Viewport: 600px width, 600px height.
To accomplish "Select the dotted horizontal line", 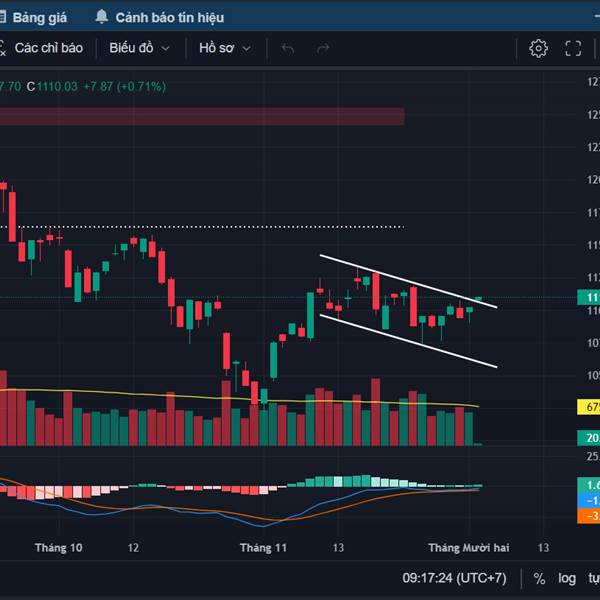I will tap(202, 227).
